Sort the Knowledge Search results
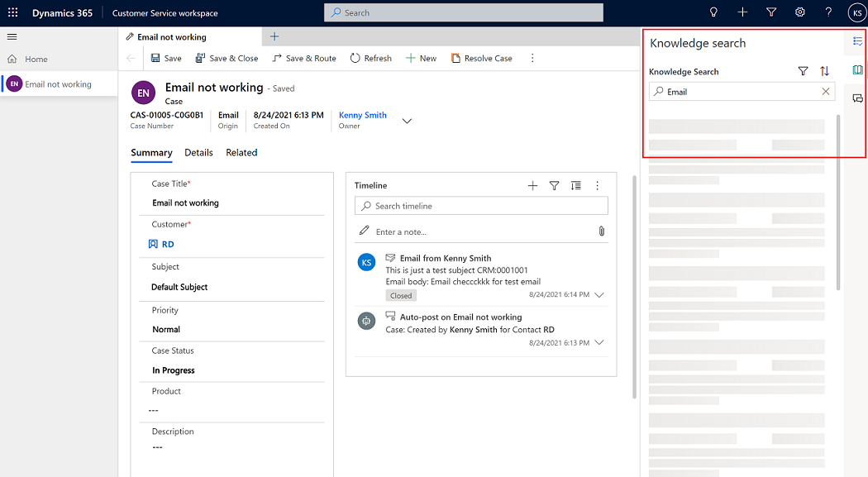Image resolution: width=868 pixels, height=477 pixels. [x=824, y=71]
